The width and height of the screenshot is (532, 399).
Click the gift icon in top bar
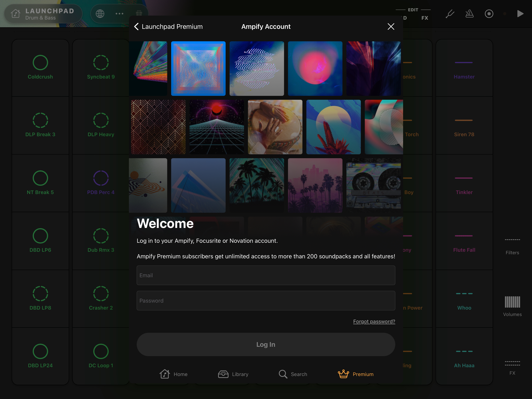tap(139, 13)
